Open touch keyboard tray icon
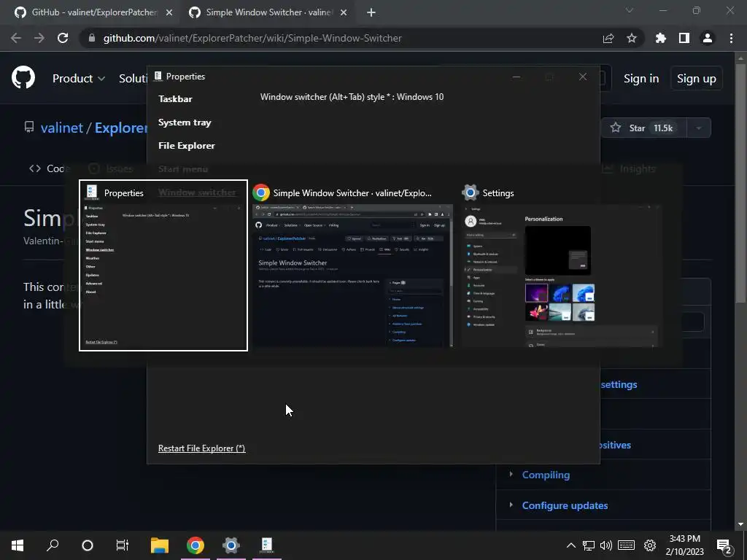747x560 pixels. pos(627,545)
